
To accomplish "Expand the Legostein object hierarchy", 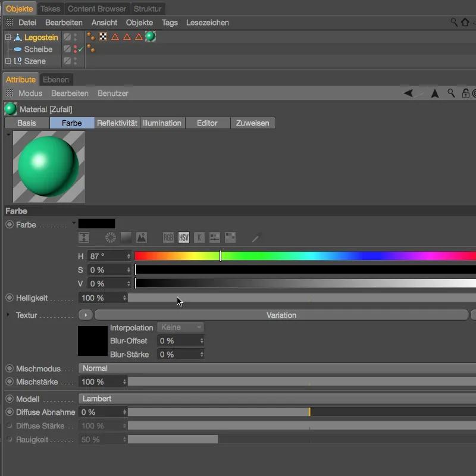I will (x=8, y=37).
